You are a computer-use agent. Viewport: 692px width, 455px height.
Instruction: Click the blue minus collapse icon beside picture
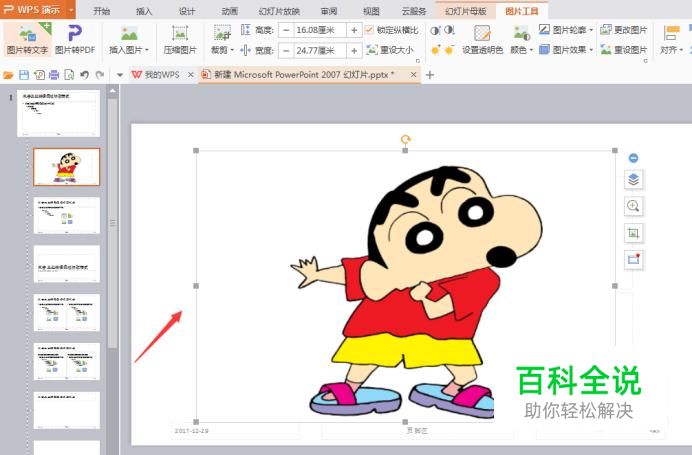[633, 158]
